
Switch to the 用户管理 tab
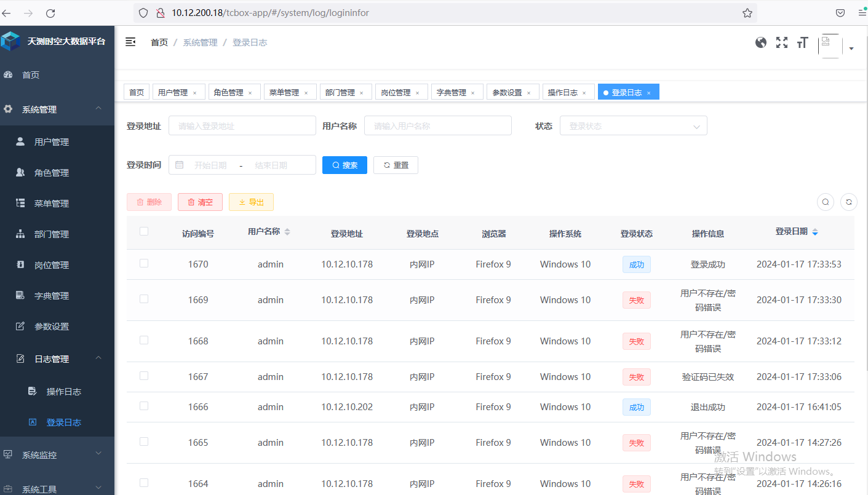click(x=173, y=92)
